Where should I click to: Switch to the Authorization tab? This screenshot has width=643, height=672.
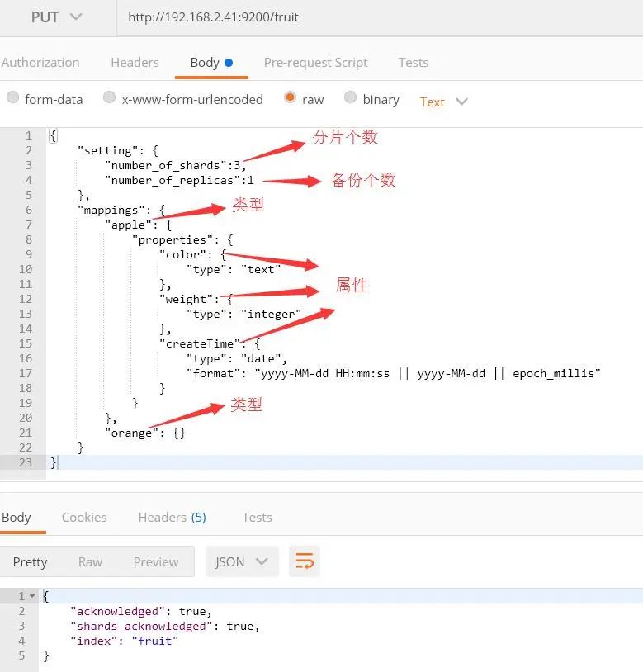coord(40,63)
